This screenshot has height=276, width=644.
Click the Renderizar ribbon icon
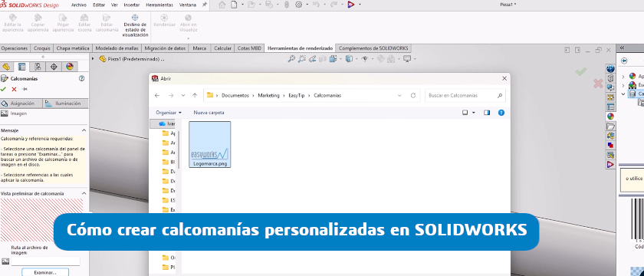(x=164, y=18)
